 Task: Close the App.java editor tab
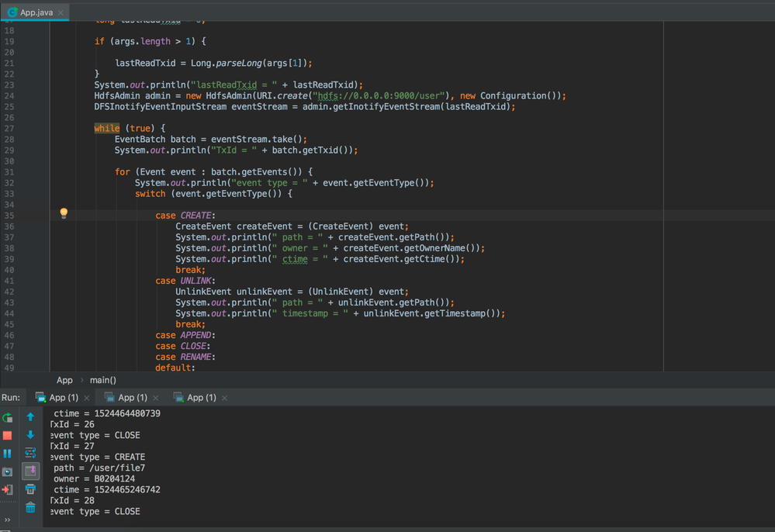61,12
